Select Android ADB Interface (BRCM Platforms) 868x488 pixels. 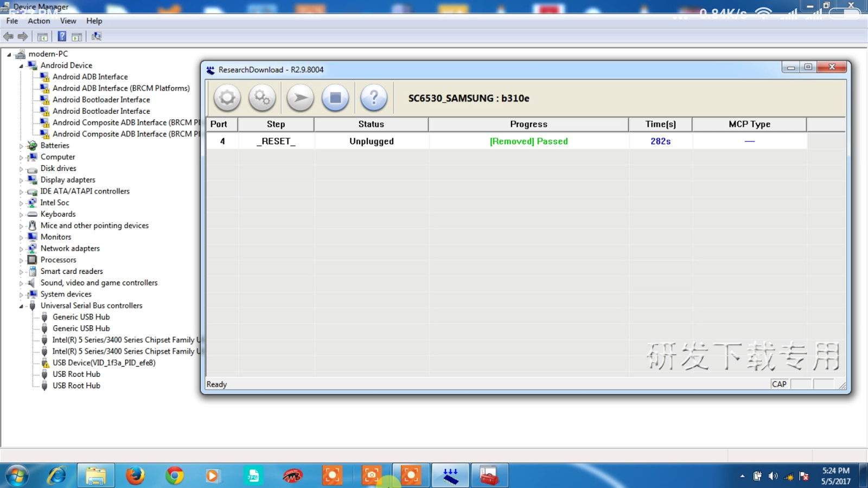click(121, 88)
